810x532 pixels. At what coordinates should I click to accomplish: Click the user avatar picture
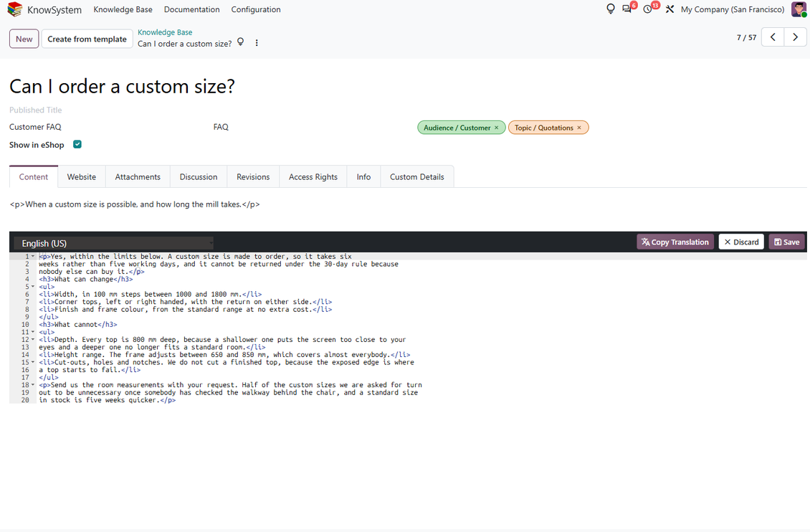(799, 9)
